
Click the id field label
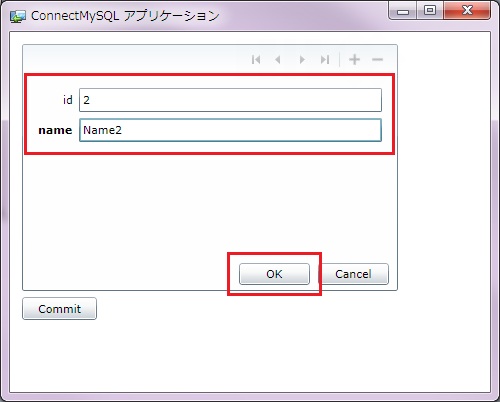(x=68, y=100)
